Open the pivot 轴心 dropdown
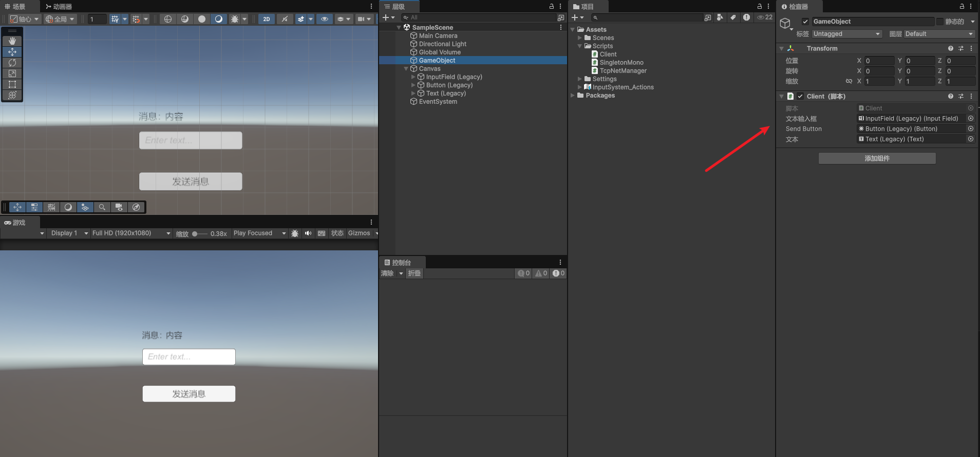The height and width of the screenshot is (457, 980). 24,19
